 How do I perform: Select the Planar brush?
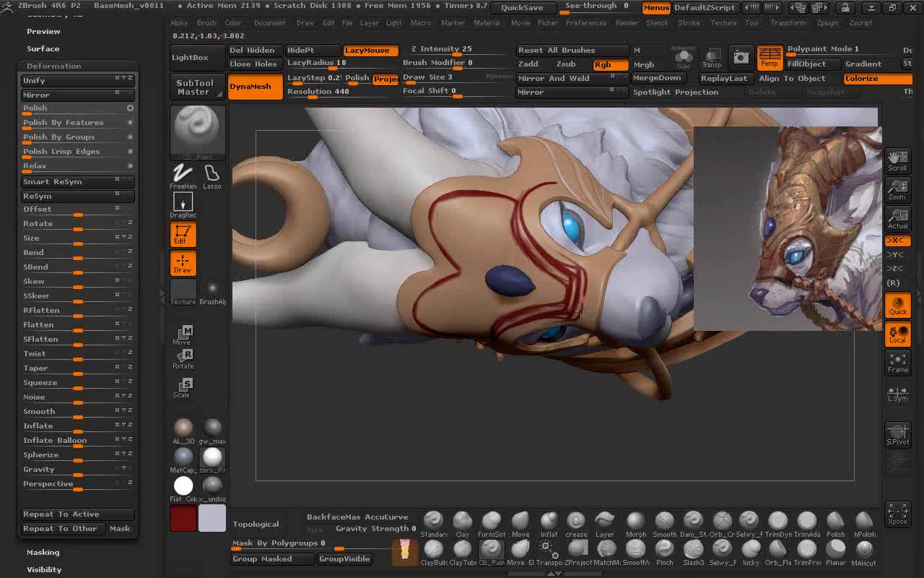[x=835, y=553]
